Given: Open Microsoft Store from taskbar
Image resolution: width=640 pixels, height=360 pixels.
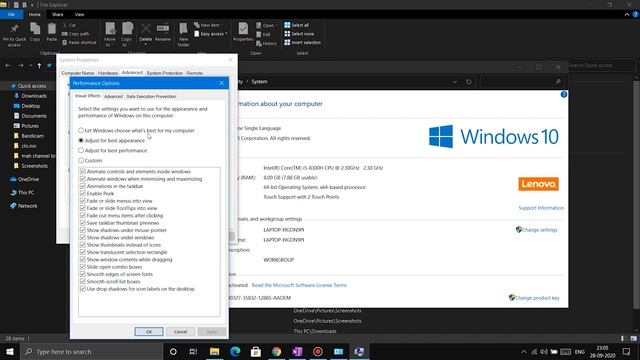Looking at the screenshot, I should (256, 351).
